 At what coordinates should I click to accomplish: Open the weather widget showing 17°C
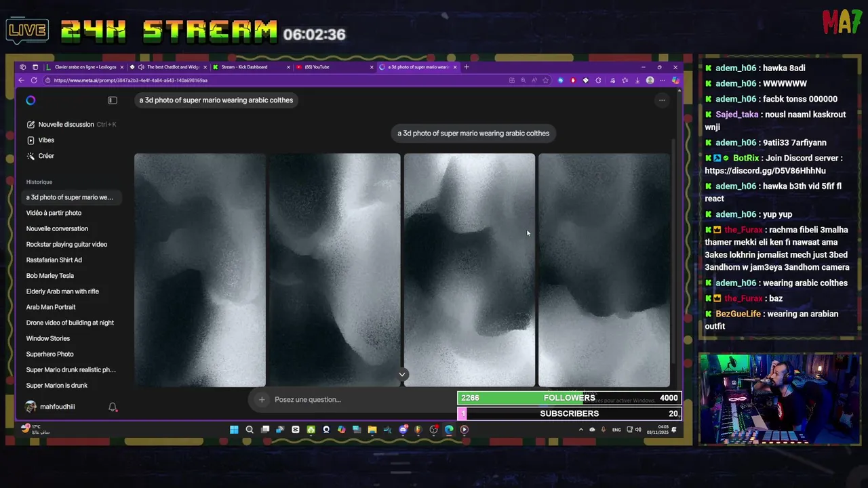(36, 429)
